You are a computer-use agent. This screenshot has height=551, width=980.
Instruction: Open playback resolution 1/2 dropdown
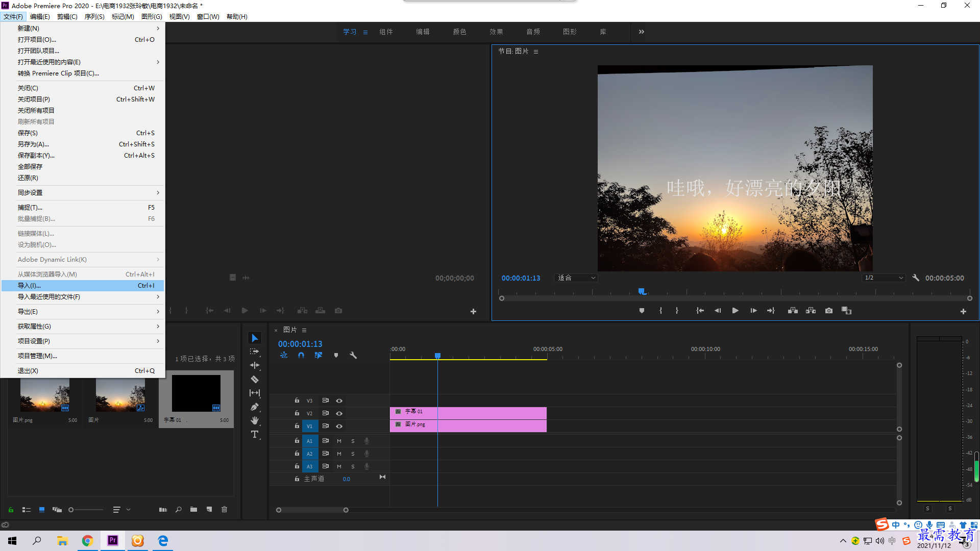[884, 278]
